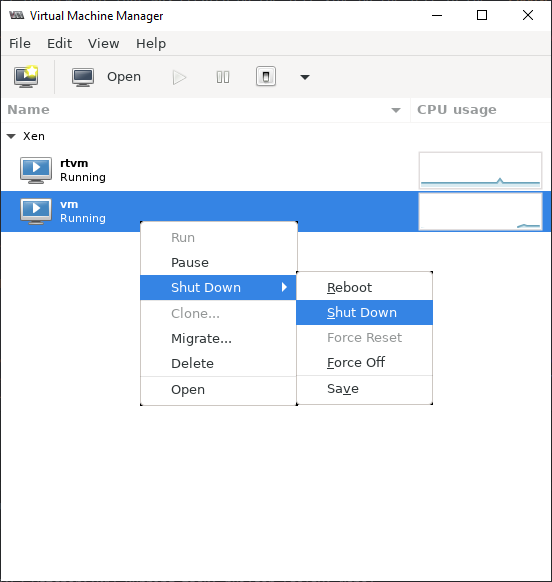Select Force Off in the submenu

pos(365,362)
